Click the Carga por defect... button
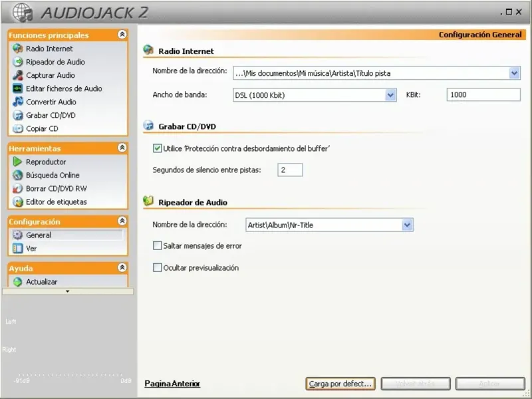The image size is (532, 399). [x=340, y=384]
